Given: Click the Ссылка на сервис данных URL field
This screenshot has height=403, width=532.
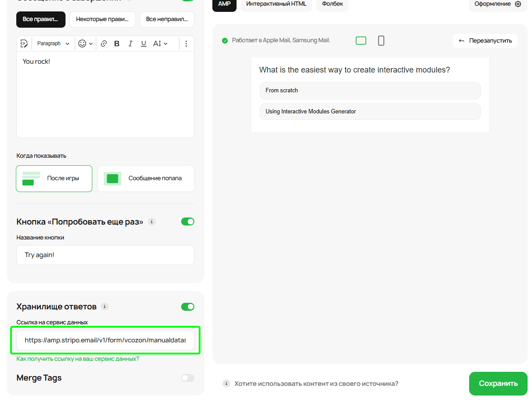Looking at the screenshot, I should [x=105, y=340].
